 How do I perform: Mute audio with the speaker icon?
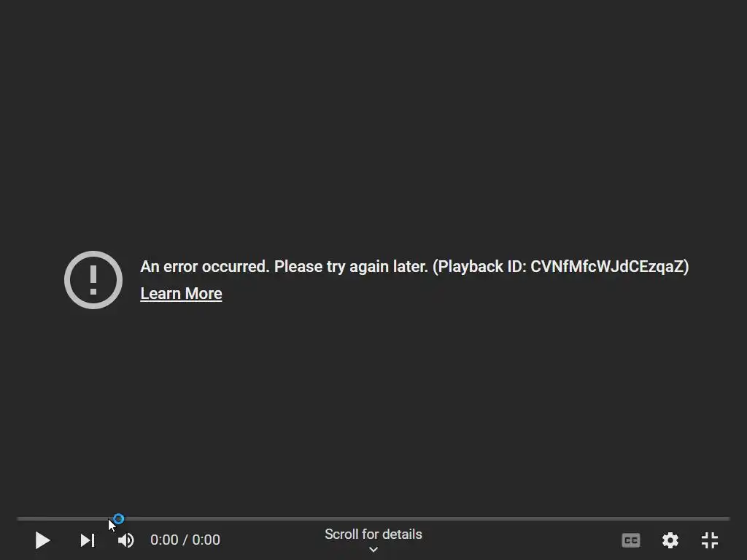coord(126,540)
